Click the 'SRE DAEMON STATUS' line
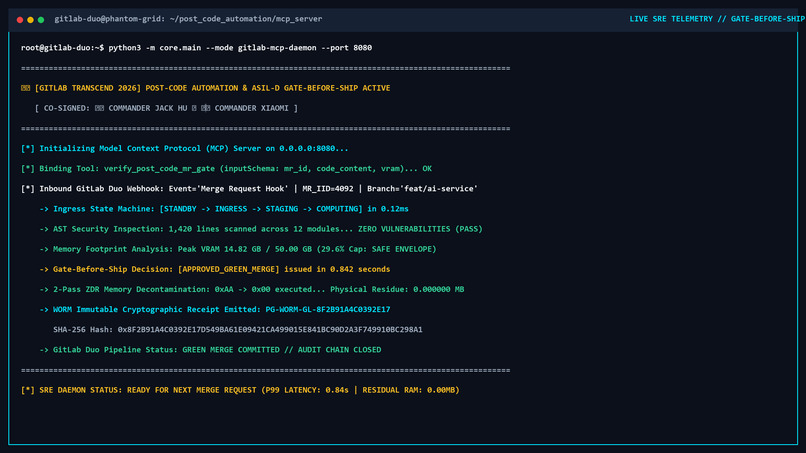 pyautogui.click(x=240, y=390)
